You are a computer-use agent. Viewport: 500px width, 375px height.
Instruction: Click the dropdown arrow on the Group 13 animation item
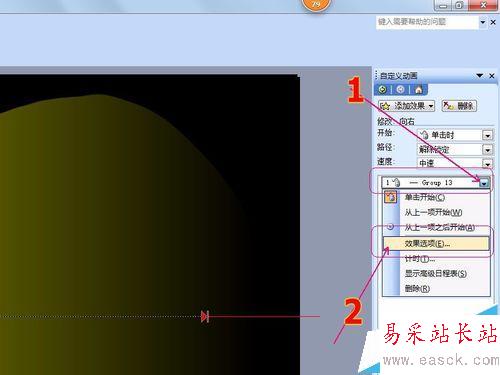(484, 183)
